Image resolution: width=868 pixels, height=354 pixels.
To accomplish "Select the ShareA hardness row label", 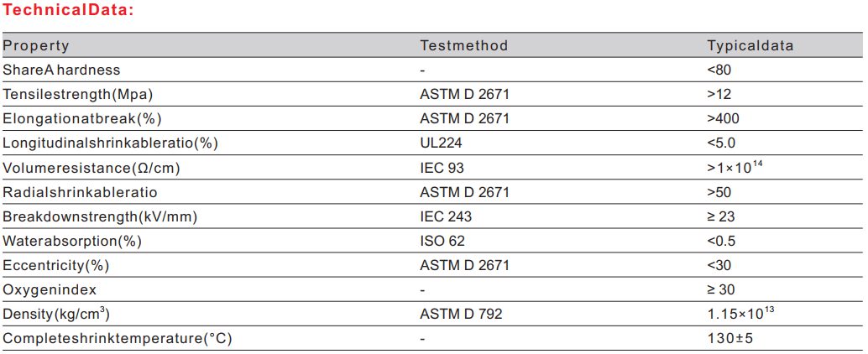I will pyautogui.click(x=61, y=70).
